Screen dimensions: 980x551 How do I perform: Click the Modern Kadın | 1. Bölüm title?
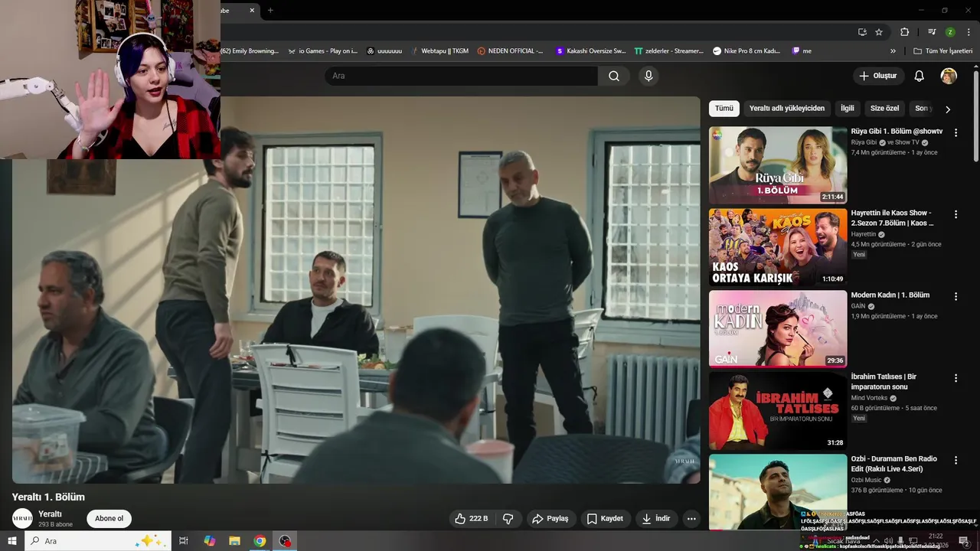pyautogui.click(x=890, y=295)
